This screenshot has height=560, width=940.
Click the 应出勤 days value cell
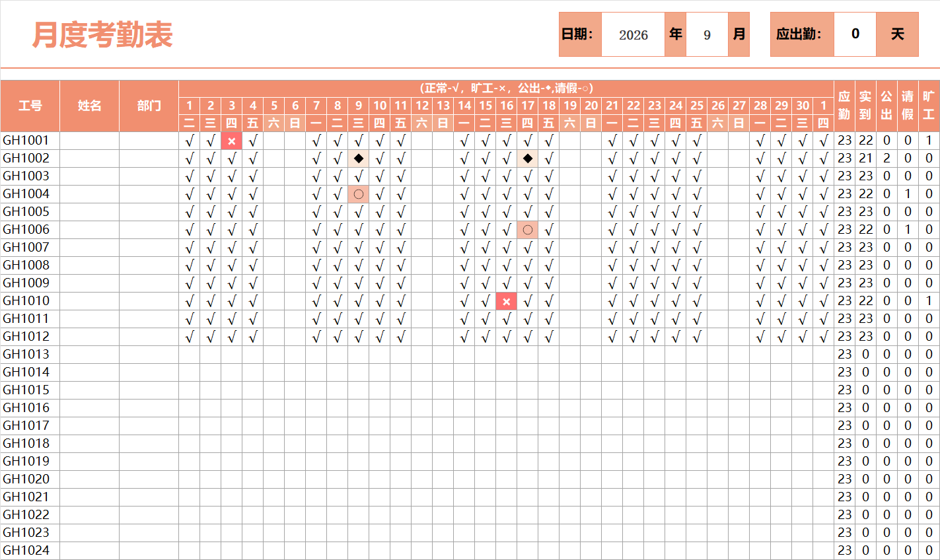coord(855,34)
